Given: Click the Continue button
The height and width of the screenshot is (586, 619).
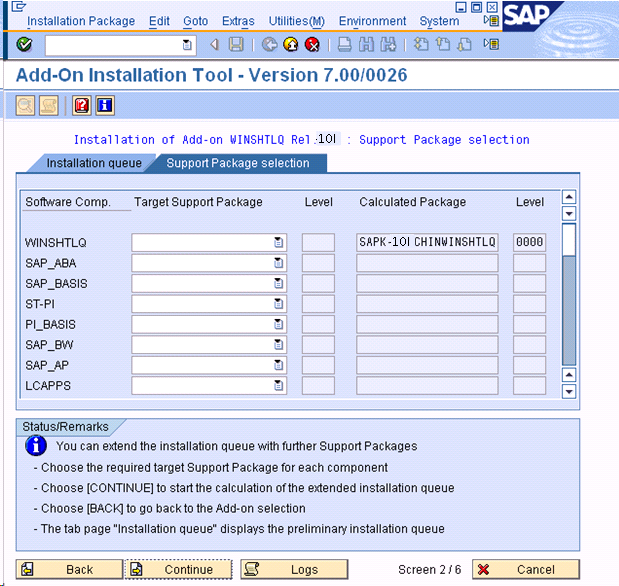Looking at the screenshot, I should 179,569.
